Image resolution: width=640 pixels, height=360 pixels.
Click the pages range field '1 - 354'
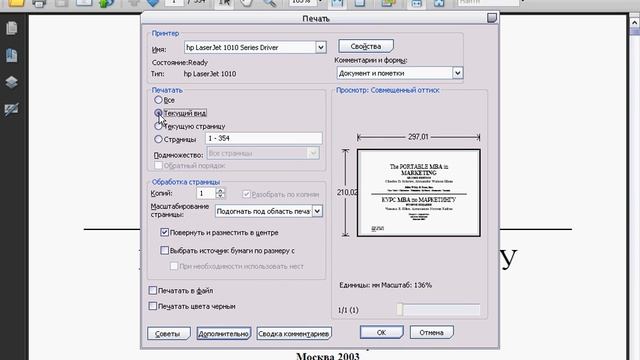pyautogui.click(x=264, y=138)
